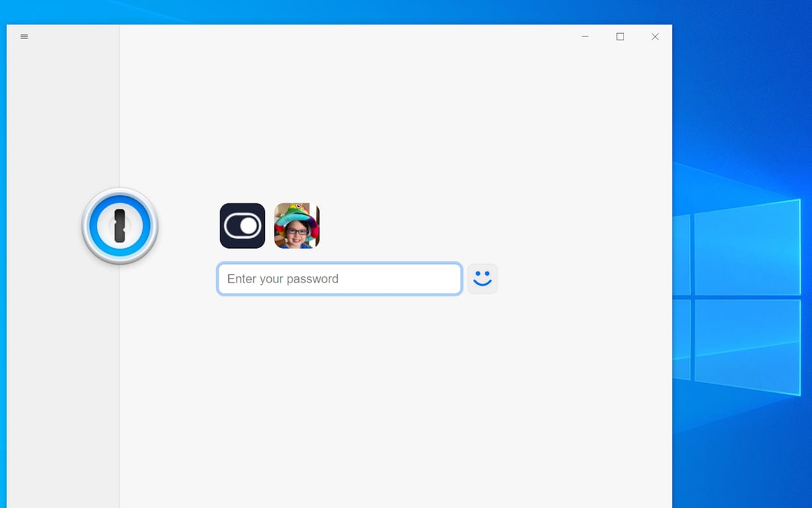Image resolution: width=812 pixels, height=508 pixels.
Task: Choose the rainbow-hat profile from account row
Action: pos(297,226)
